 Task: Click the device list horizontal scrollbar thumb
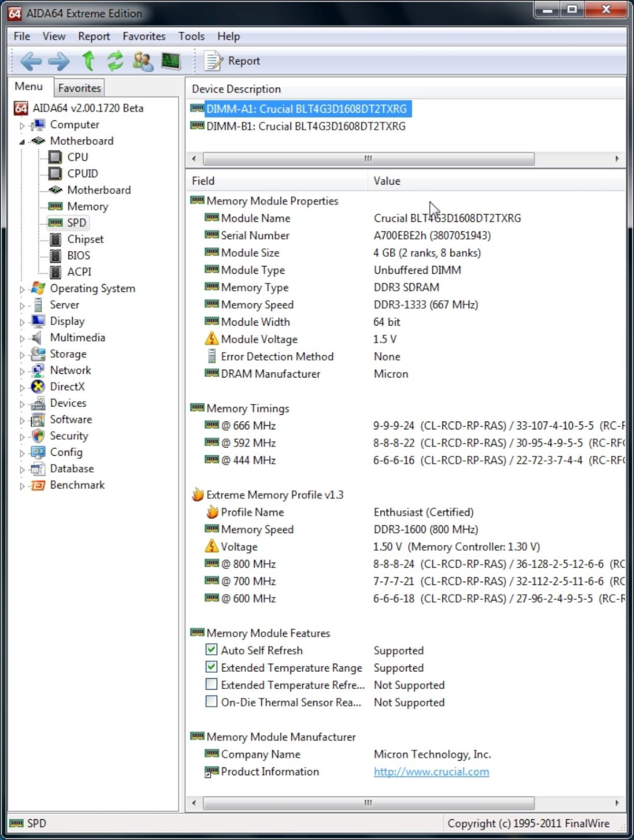[369, 159]
